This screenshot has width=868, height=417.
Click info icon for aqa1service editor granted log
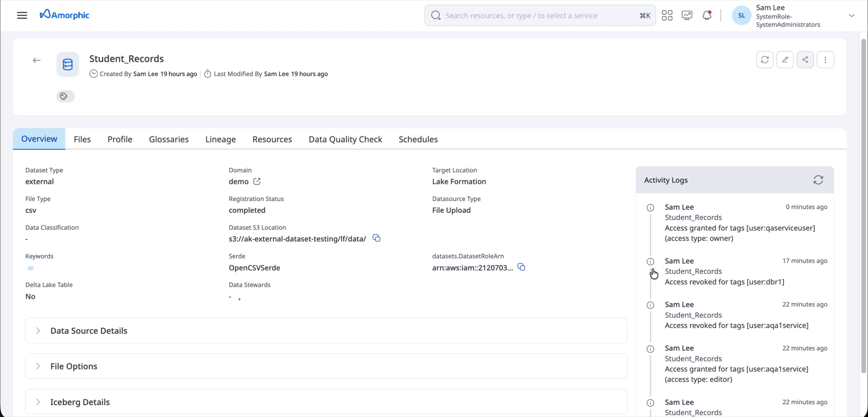pyautogui.click(x=650, y=349)
